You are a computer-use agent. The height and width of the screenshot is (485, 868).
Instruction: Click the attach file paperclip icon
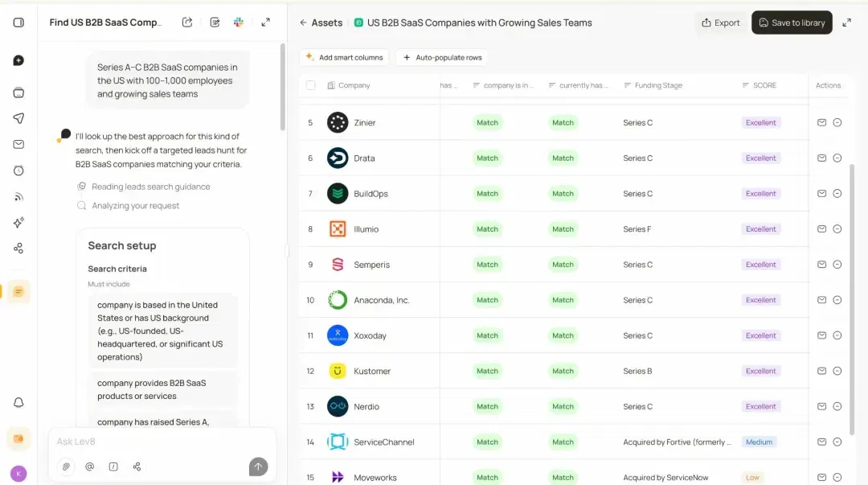[66, 467]
